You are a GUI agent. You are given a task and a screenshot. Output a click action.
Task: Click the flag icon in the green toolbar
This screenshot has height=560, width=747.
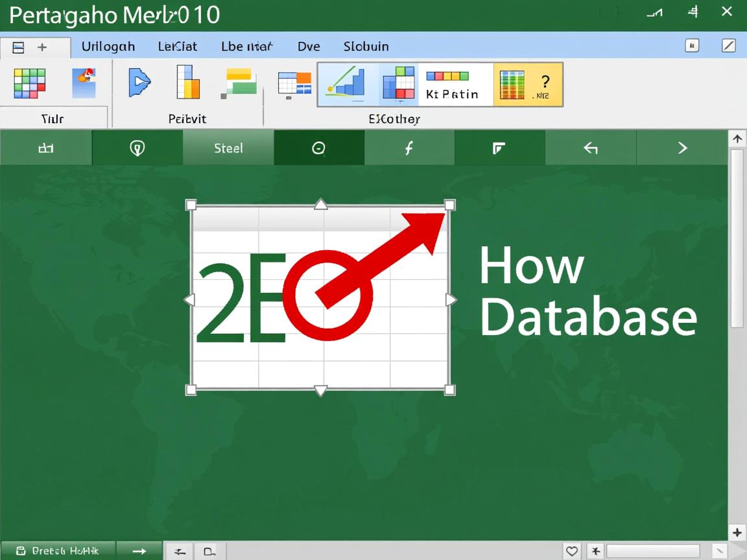tap(500, 148)
